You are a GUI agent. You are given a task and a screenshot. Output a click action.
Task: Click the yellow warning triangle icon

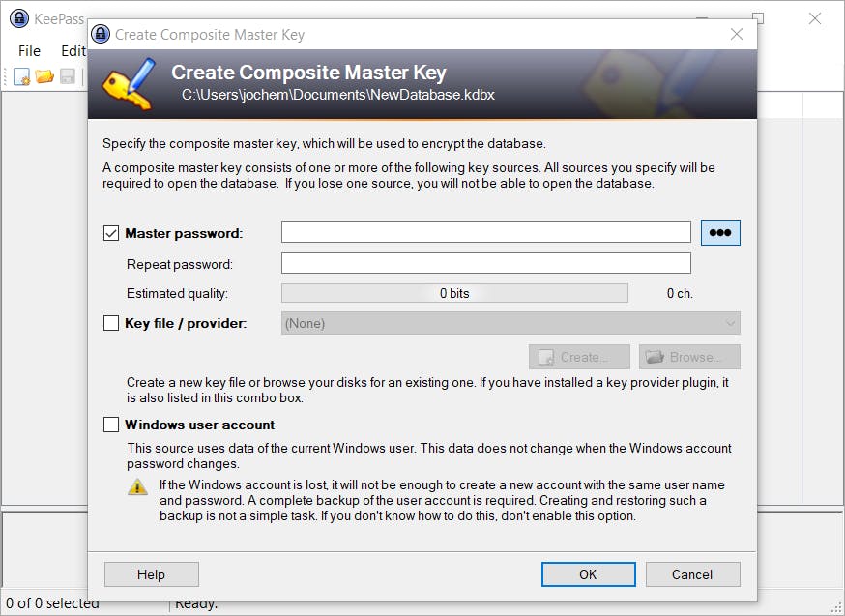137,486
